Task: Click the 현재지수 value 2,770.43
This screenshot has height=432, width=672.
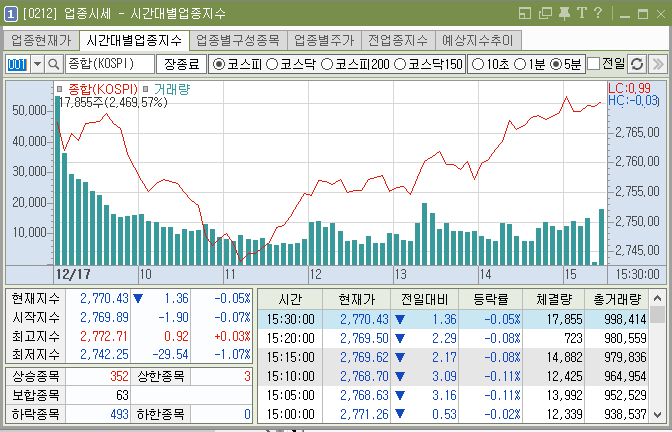Action: coord(104,298)
